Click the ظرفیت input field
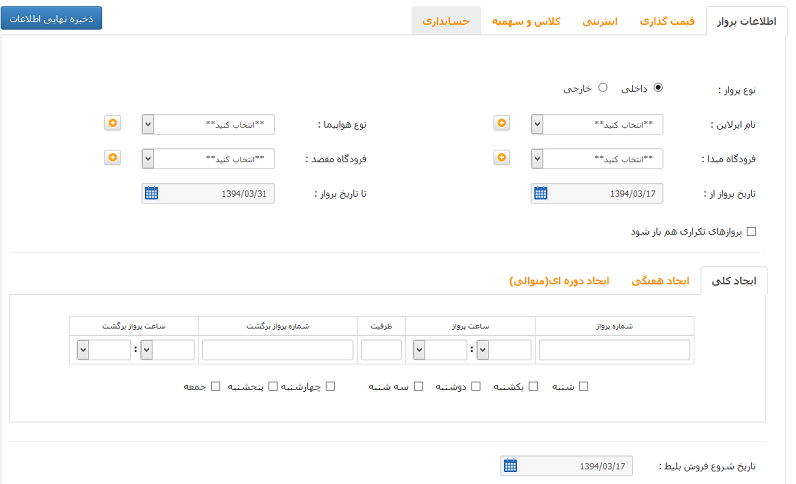 pyautogui.click(x=381, y=350)
